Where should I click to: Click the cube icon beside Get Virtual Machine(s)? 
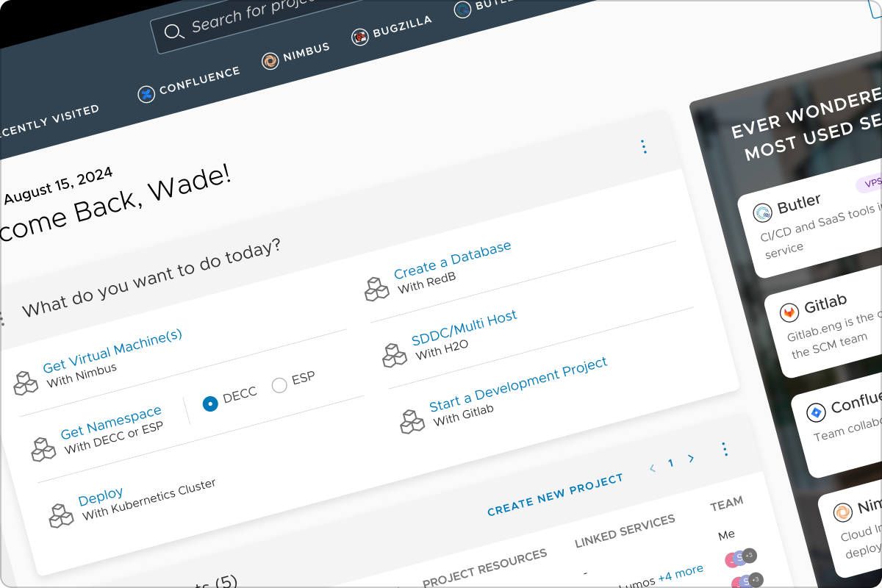pos(26,382)
